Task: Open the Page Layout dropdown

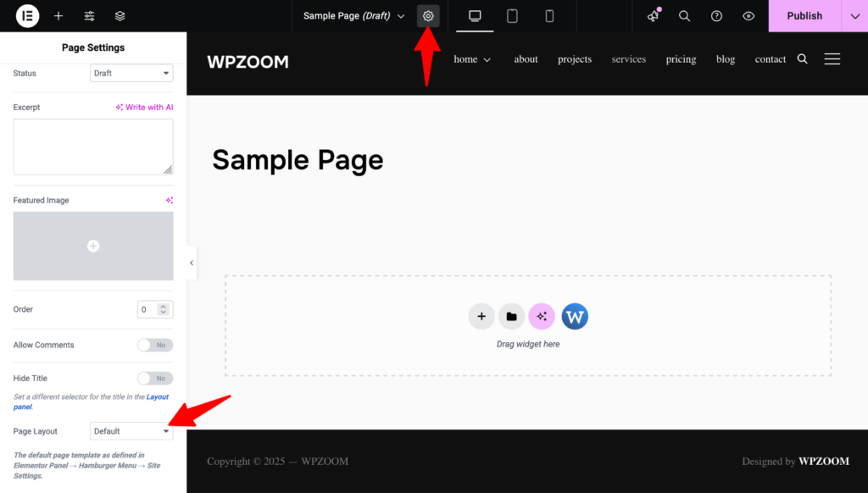Action: point(131,431)
